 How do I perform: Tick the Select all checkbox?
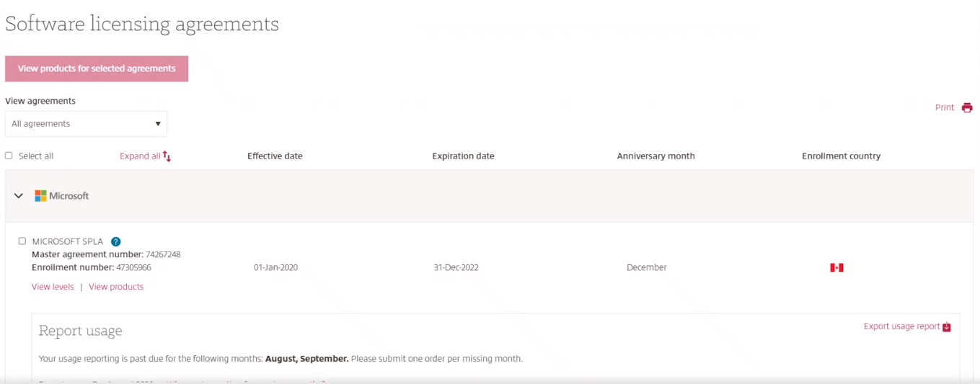tap(9, 156)
